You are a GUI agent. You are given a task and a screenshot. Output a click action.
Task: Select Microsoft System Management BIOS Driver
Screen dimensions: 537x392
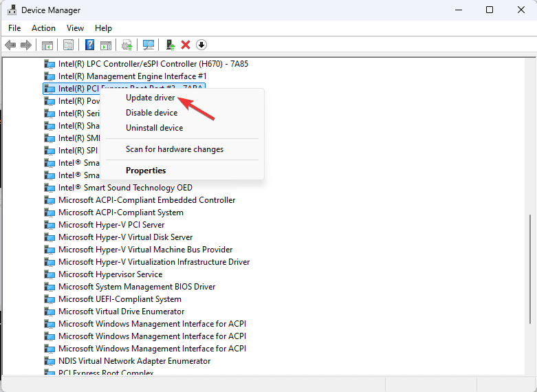tap(137, 287)
